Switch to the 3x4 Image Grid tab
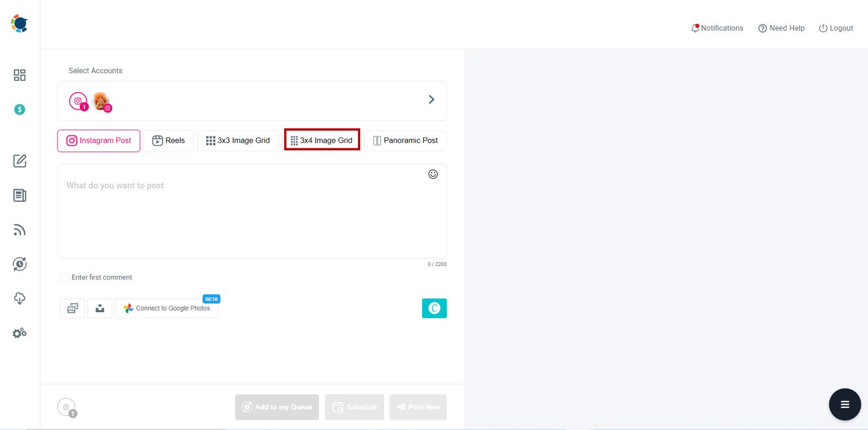868x430 pixels. (322, 141)
